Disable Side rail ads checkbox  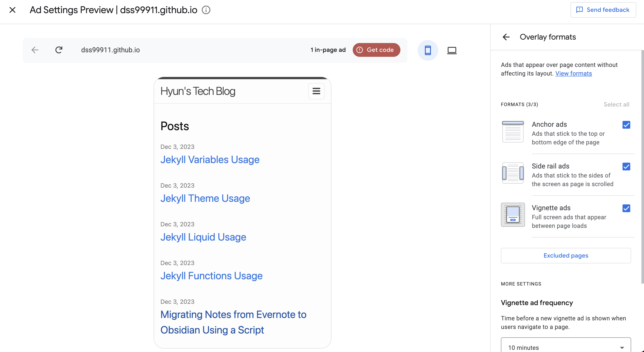pyautogui.click(x=626, y=167)
